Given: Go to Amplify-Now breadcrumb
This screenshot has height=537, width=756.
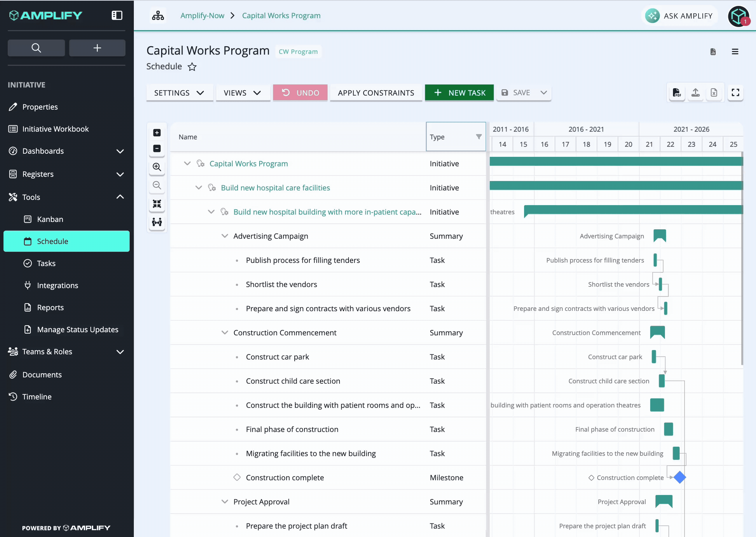Looking at the screenshot, I should 202,16.
